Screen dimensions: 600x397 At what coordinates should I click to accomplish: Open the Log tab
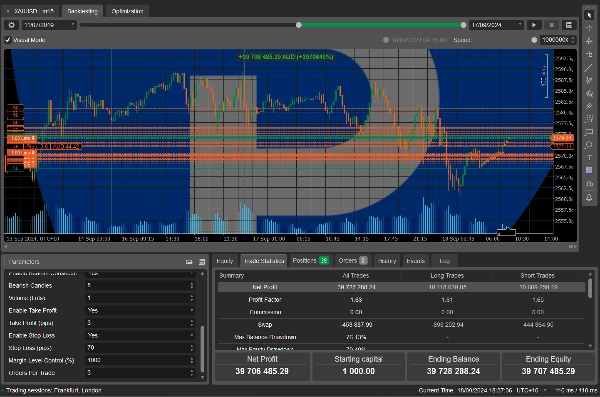444,261
